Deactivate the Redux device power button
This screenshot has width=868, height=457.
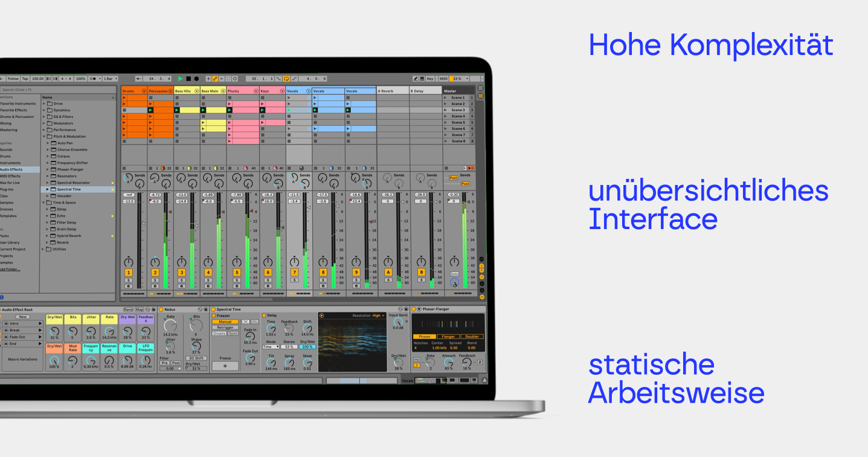pyautogui.click(x=161, y=310)
